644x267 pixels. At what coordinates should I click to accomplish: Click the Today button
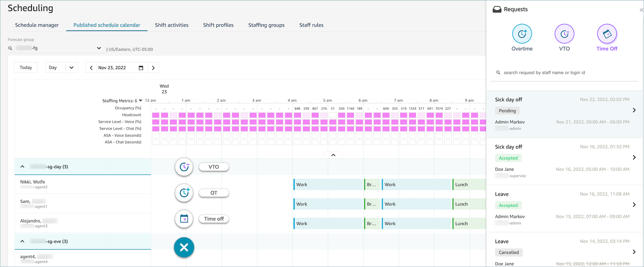click(26, 68)
